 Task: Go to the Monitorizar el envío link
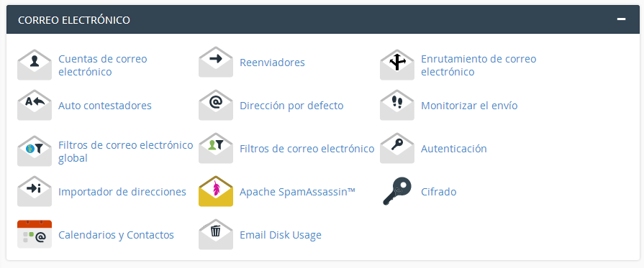click(469, 106)
